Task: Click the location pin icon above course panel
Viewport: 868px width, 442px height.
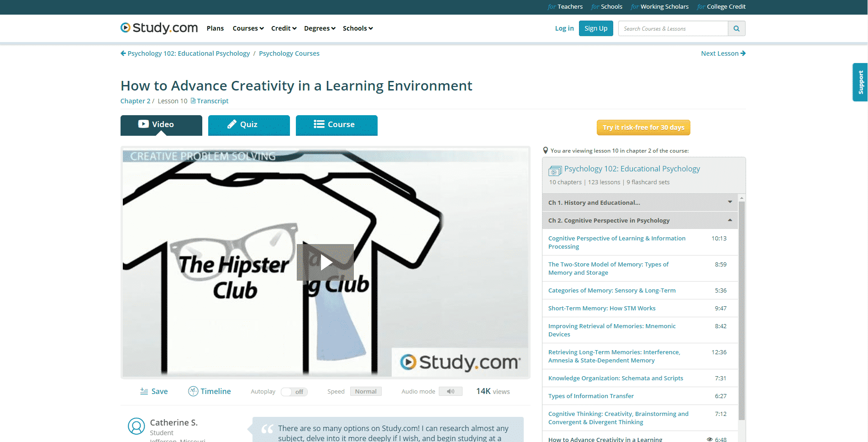Action: pos(545,150)
